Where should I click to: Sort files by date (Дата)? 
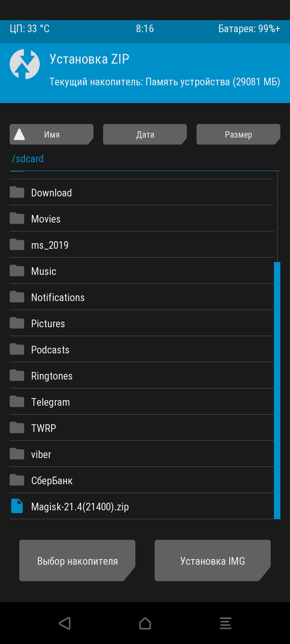[145, 134]
